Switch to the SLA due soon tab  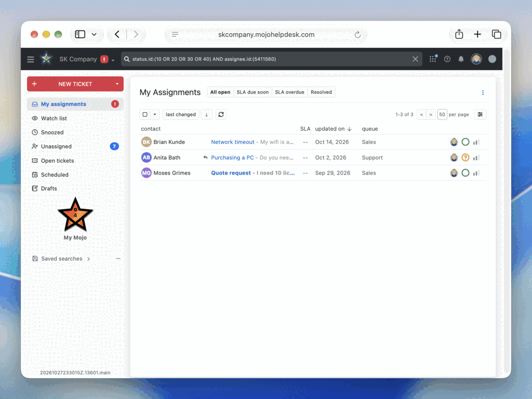pyautogui.click(x=252, y=92)
